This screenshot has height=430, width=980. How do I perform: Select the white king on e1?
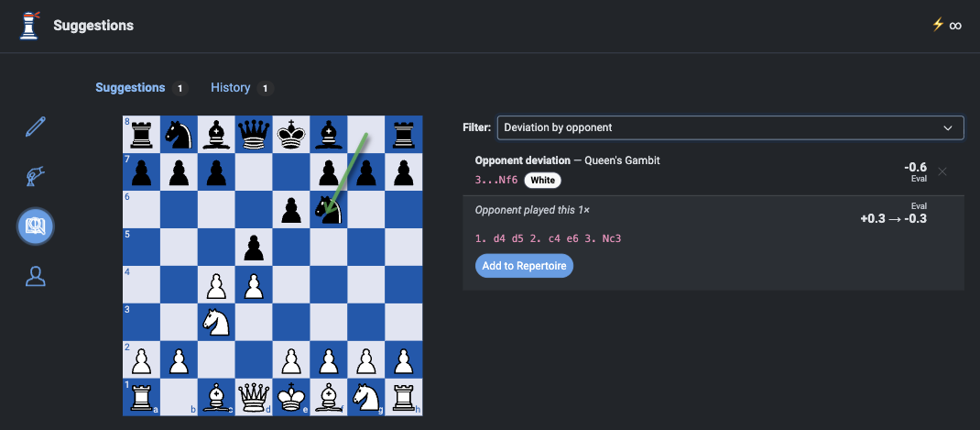click(290, 397)
